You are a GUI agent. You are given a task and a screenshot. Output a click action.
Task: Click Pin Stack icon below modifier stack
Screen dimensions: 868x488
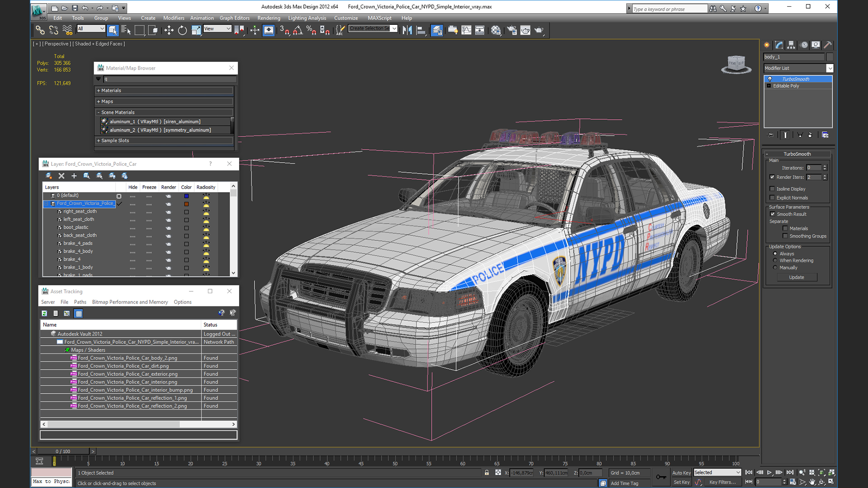(771, 135)
